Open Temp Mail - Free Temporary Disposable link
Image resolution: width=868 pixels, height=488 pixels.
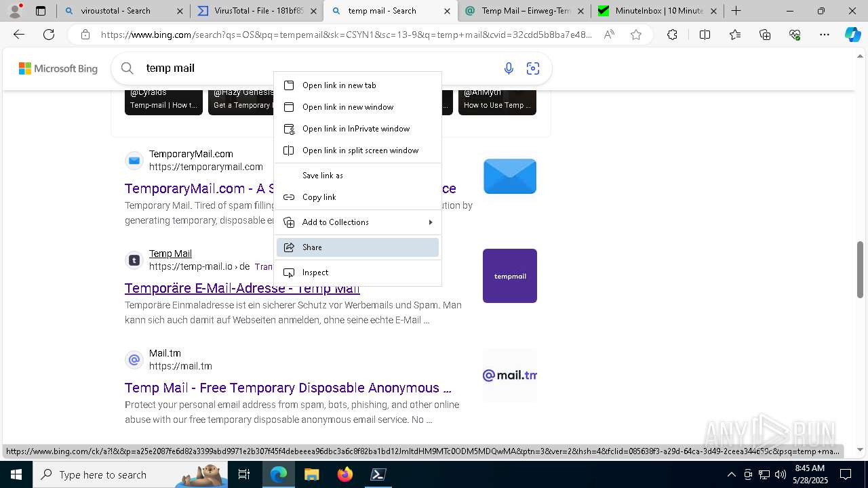[x=288, y=388]
